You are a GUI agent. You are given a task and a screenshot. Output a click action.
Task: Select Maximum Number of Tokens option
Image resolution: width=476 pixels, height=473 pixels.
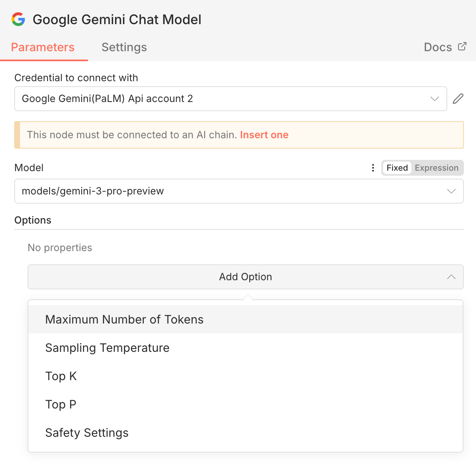(124, 319)
